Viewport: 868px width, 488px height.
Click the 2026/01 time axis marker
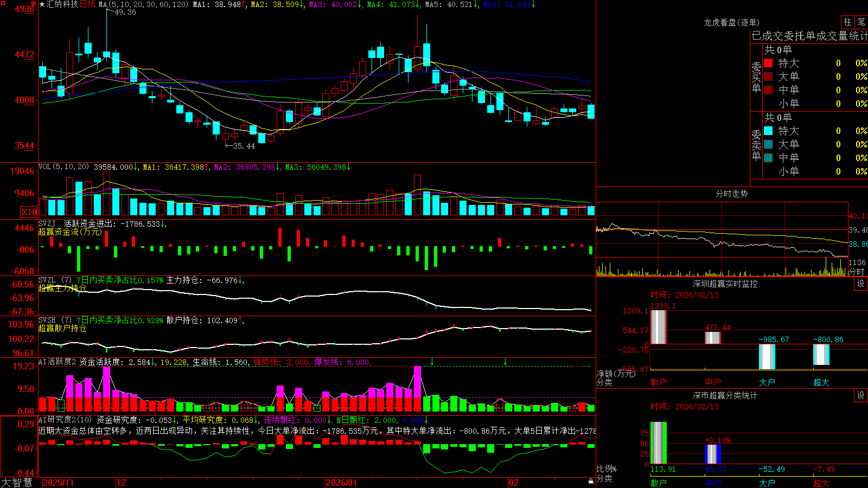tap(342, 483)
